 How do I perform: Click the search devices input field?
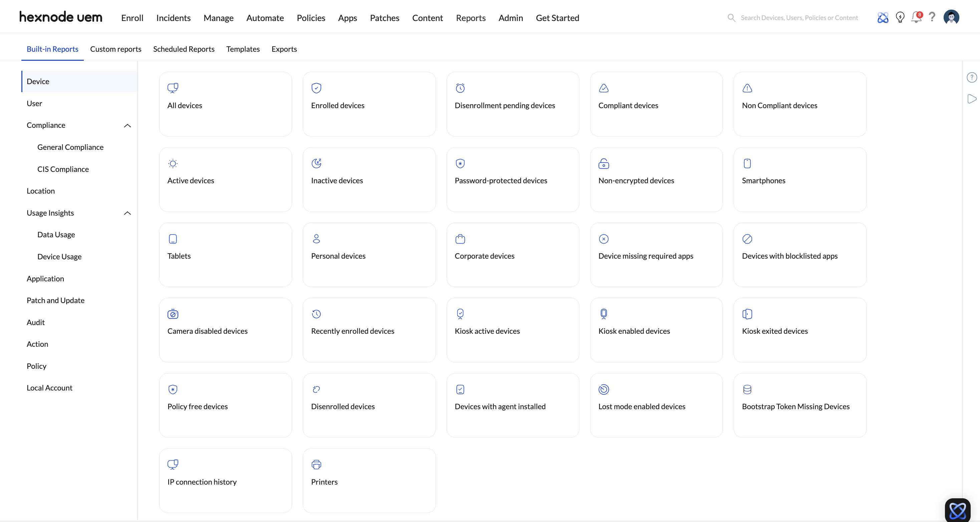click(x=799, y=18)
